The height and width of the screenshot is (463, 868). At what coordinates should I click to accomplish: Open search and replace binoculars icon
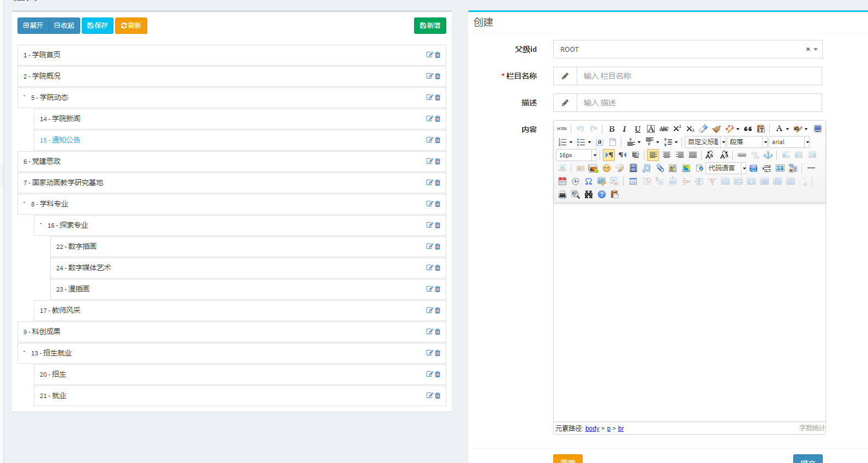(x=589, y=194)
